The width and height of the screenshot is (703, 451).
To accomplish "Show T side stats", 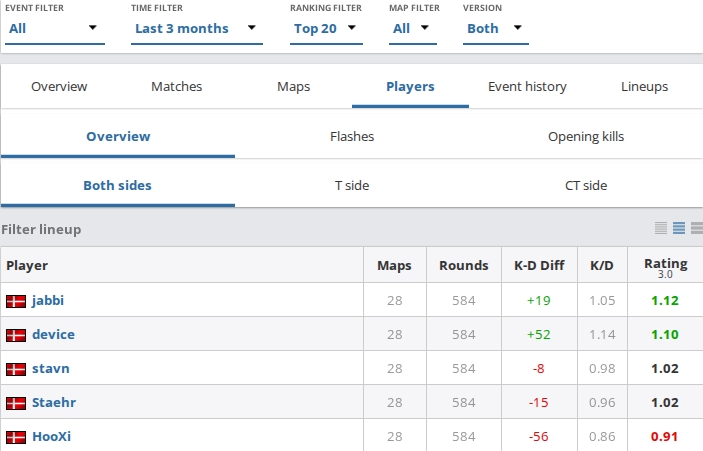I will [352, 185].
